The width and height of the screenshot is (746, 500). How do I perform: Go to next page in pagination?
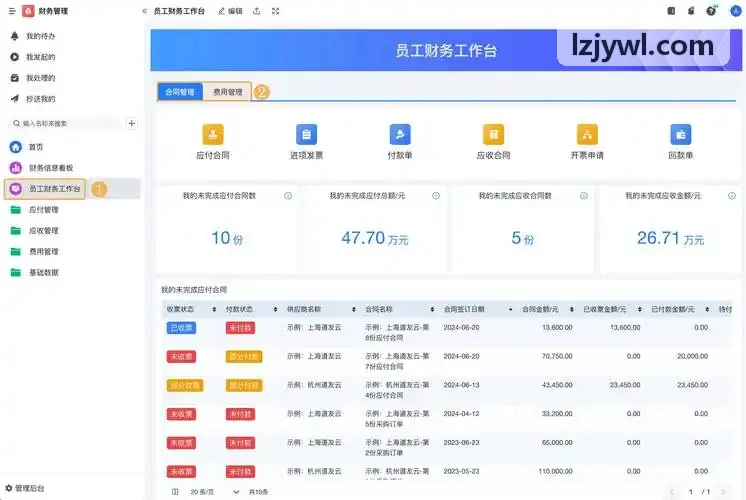point(723,492)
